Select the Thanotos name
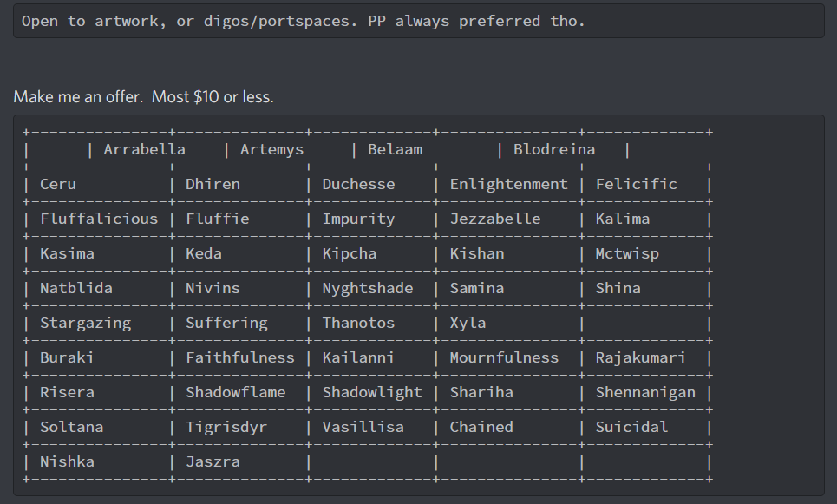The width and height of the screenshot is (837, 504). [359, 323]
